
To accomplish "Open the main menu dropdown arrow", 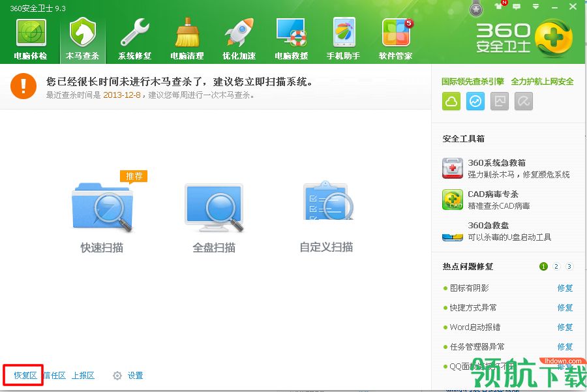I will pyautogui.click(x=535, y=7).
